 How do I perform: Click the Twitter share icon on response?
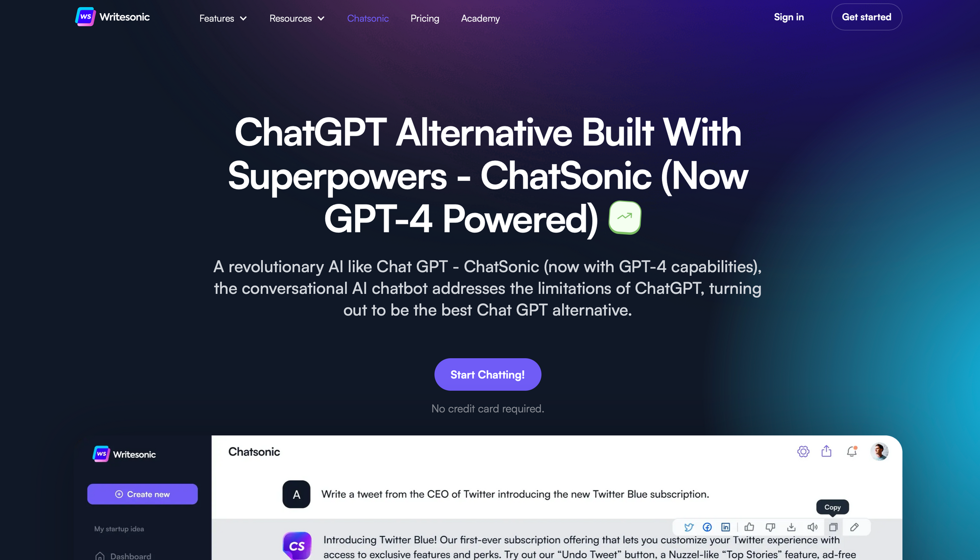pos(688,527)
